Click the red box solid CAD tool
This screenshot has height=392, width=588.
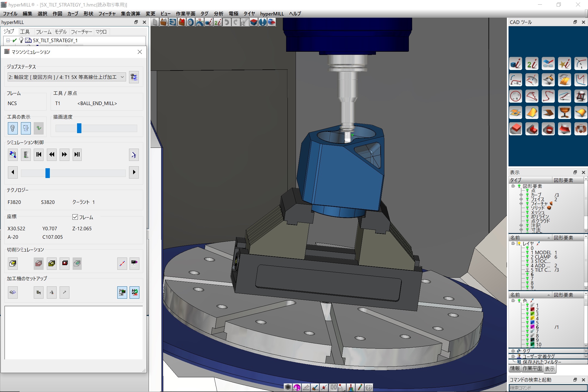click(x=516, y=129)
